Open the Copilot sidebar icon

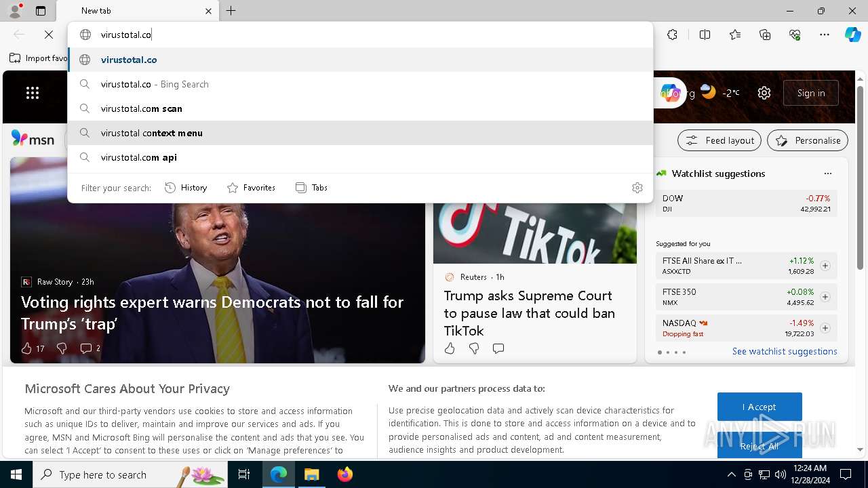(x=852, y=35)
